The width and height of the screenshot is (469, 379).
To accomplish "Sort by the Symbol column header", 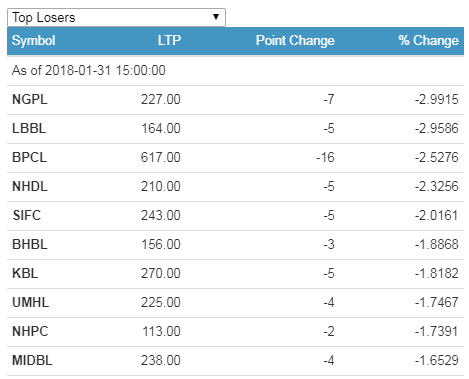I will (x=34, y=41).
